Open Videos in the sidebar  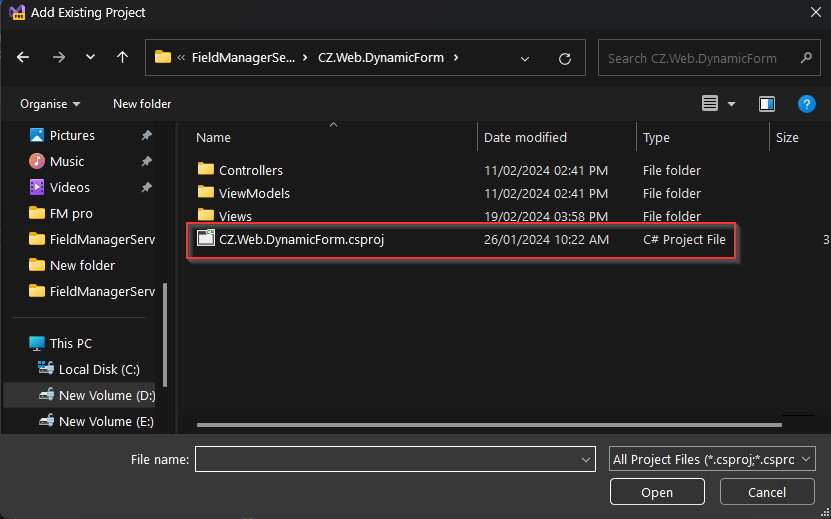(69, 187)
